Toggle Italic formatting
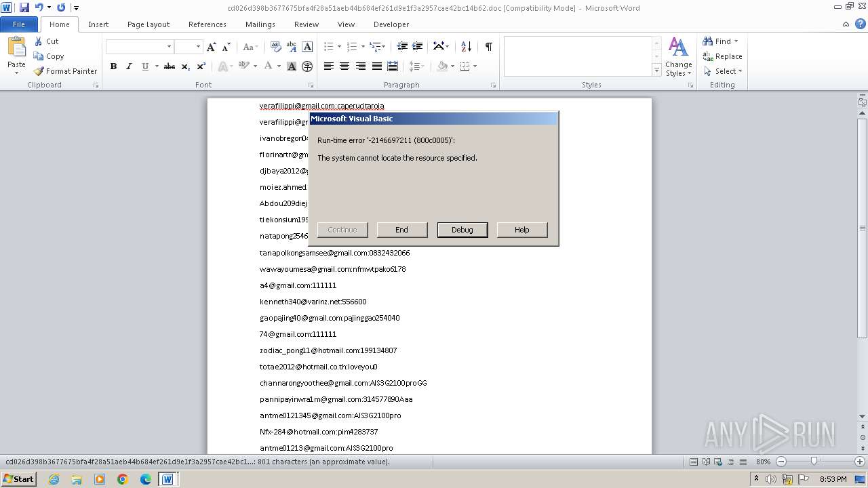This screenshot has height=488, width=868. point(129,66)
